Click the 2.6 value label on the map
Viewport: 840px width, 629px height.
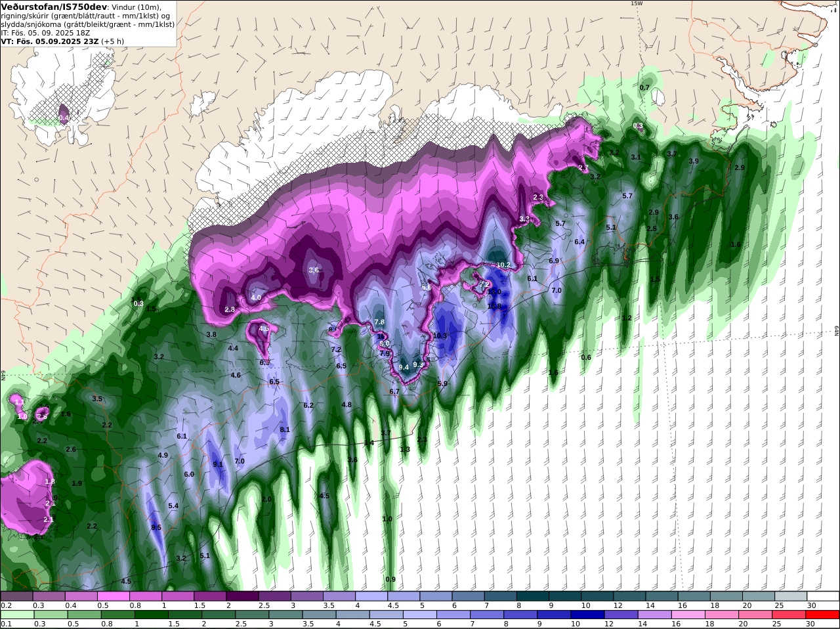(x=71, y=449)
